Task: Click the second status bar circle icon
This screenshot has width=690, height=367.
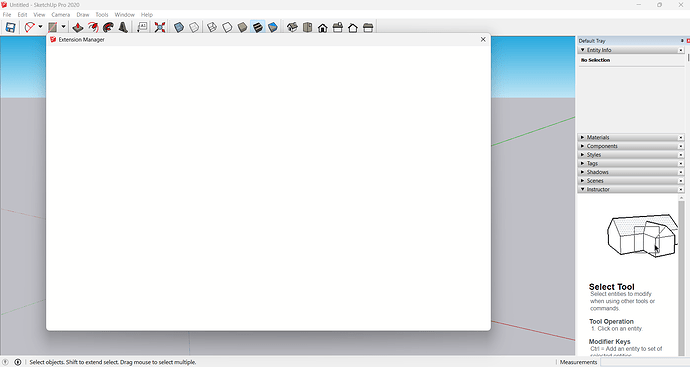Action: [18, 362]
